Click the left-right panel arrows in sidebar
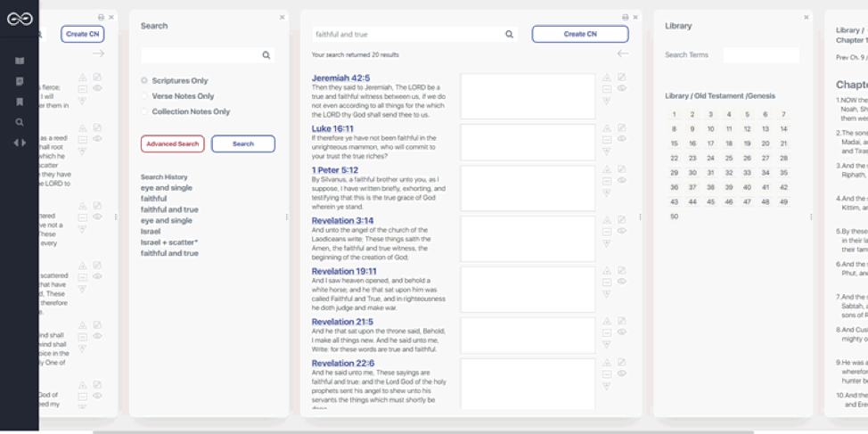The height and width of the screenshot is (434, 868). point(20,143)
